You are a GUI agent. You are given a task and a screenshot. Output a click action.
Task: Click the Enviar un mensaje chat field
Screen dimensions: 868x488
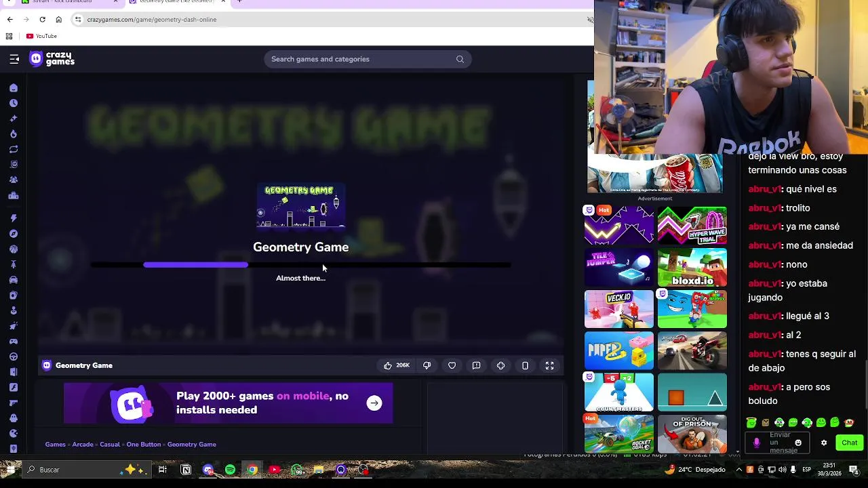point(778,443)
